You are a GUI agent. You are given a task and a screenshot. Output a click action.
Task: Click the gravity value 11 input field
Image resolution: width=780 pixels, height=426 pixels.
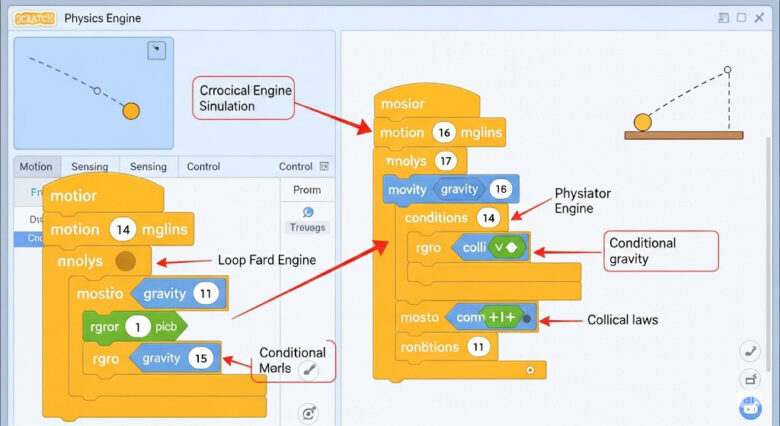(x=206, y=294)
